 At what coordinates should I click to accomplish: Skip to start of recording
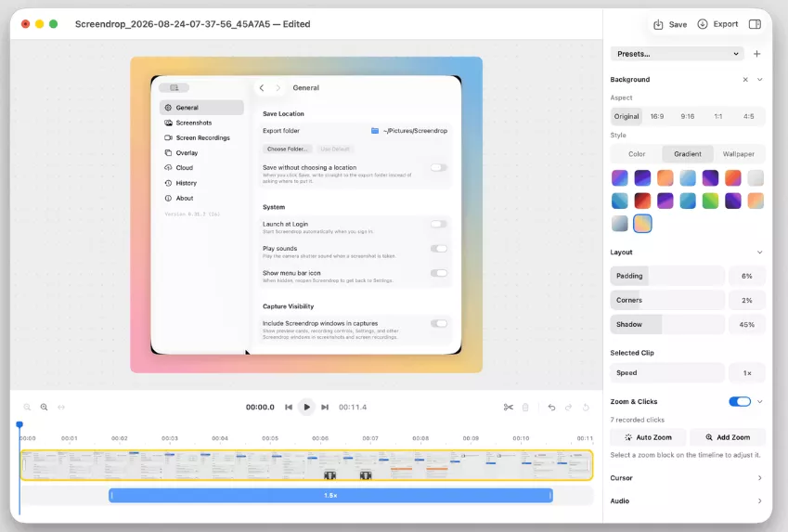(x=289, y=408)
